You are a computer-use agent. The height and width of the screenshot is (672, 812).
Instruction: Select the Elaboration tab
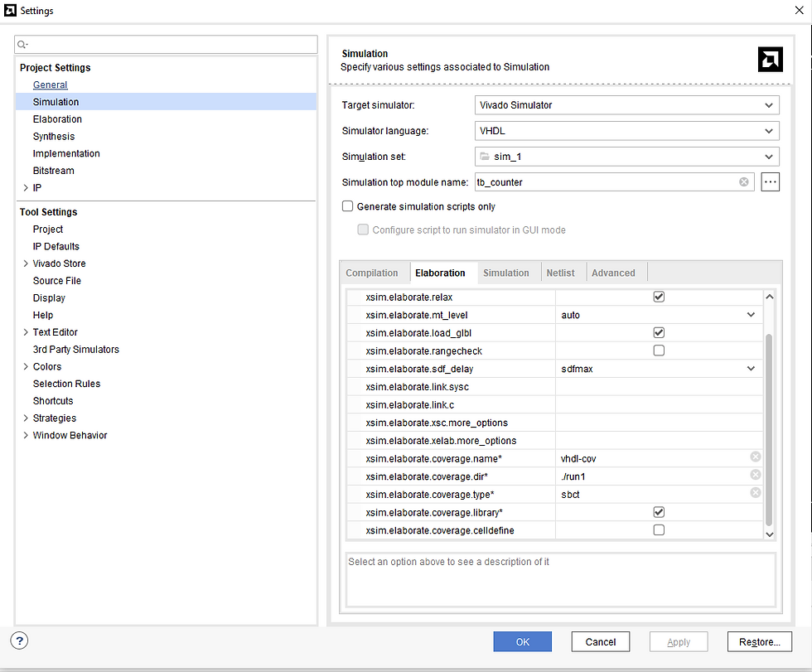coord(440,273)
